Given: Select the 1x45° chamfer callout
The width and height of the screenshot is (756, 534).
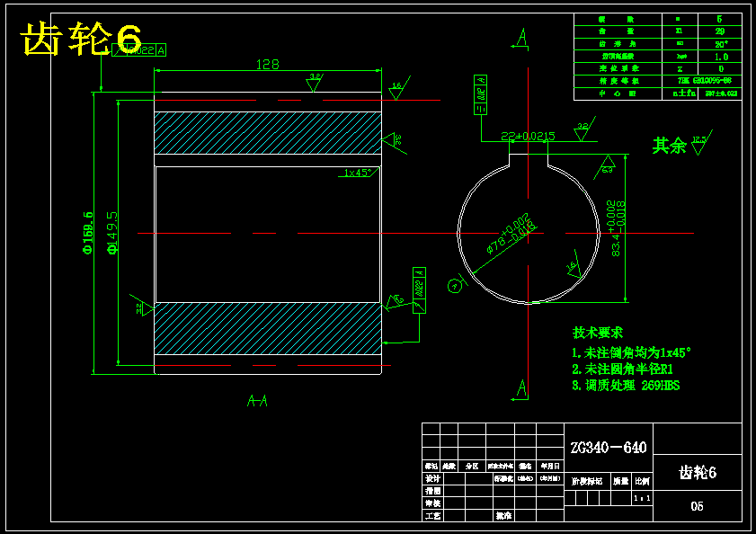Looking at the screenshot, I should click(358, 173).
